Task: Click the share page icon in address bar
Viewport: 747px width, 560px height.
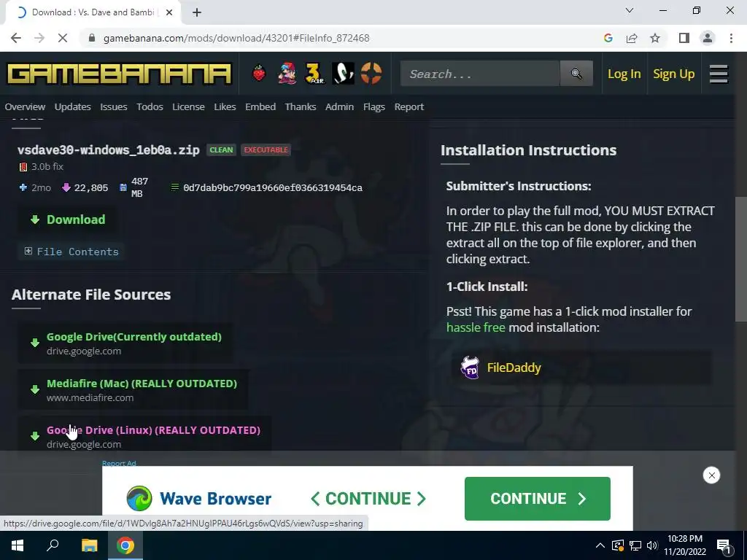Action: [632, 38]
